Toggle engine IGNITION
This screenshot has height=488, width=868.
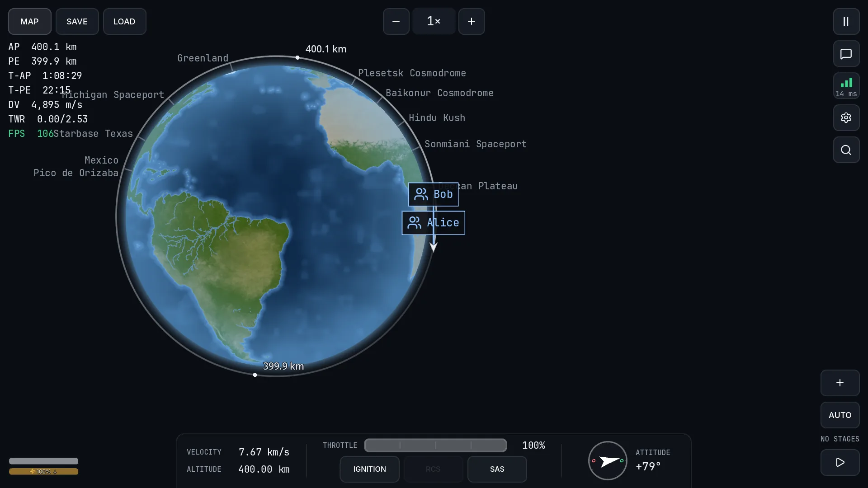pos(369,469)
